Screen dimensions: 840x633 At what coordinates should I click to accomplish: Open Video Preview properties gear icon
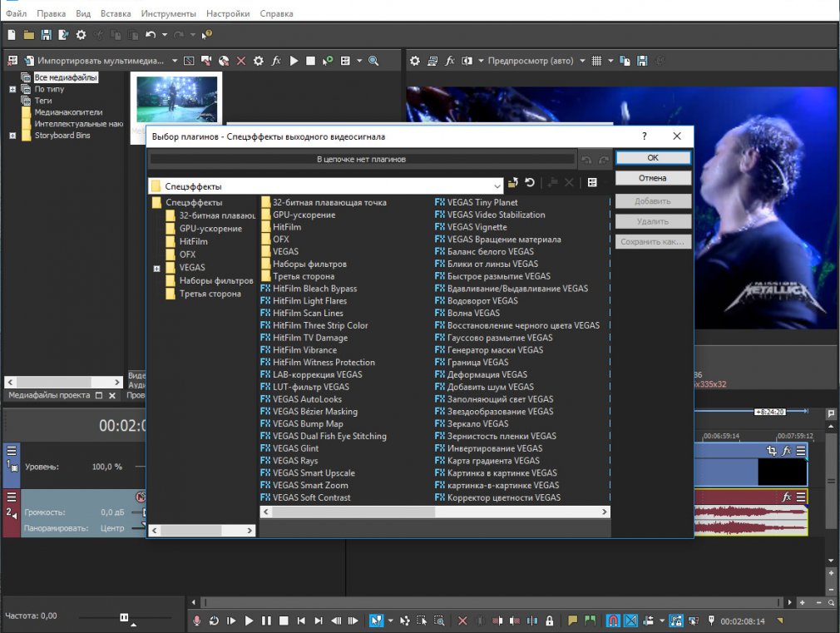(x=415, y=61)
